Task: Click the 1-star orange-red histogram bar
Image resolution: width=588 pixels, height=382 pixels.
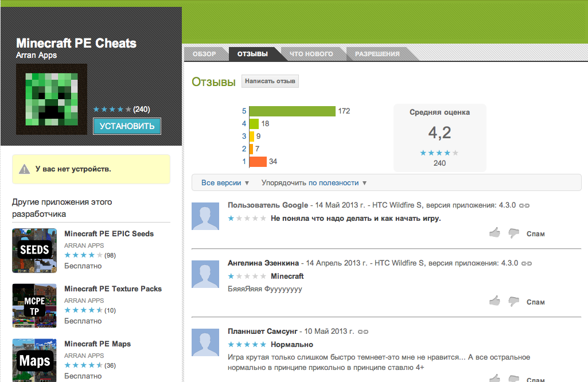Action: (x=258, y=162)
